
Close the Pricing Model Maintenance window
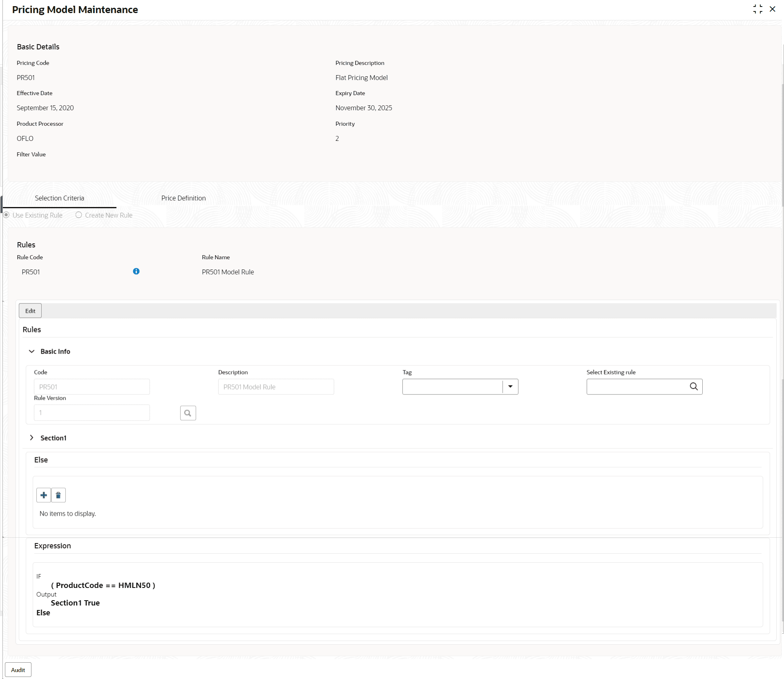(x=772, y=9)
